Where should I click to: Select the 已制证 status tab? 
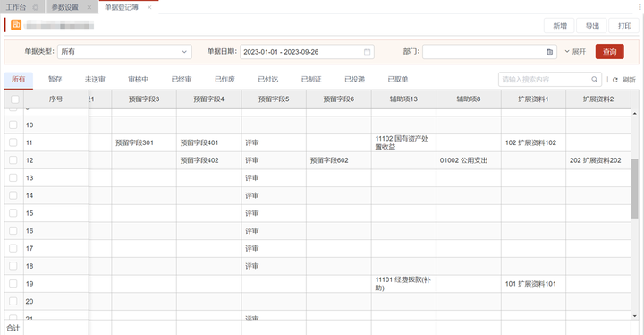[x=311, y=80]
